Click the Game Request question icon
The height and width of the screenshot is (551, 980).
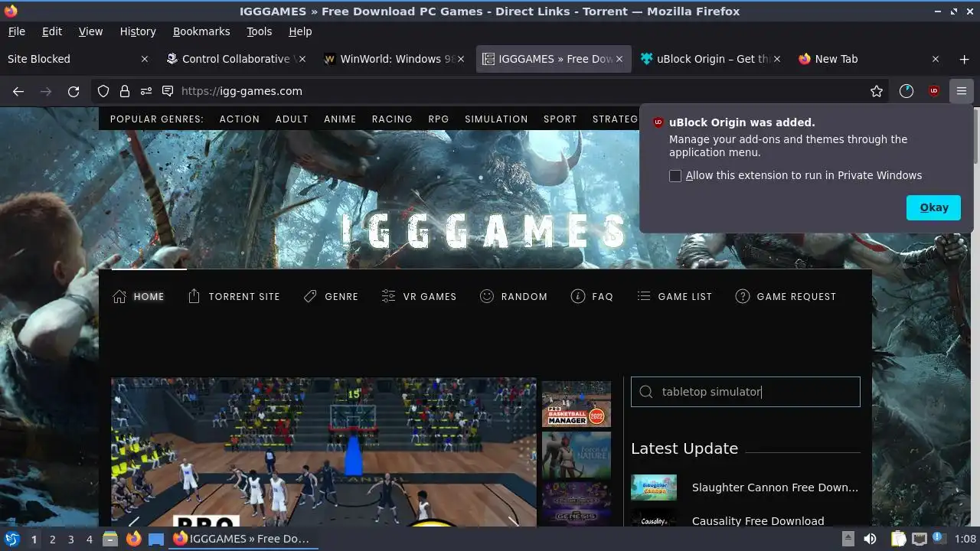click(x=742, y=296)
